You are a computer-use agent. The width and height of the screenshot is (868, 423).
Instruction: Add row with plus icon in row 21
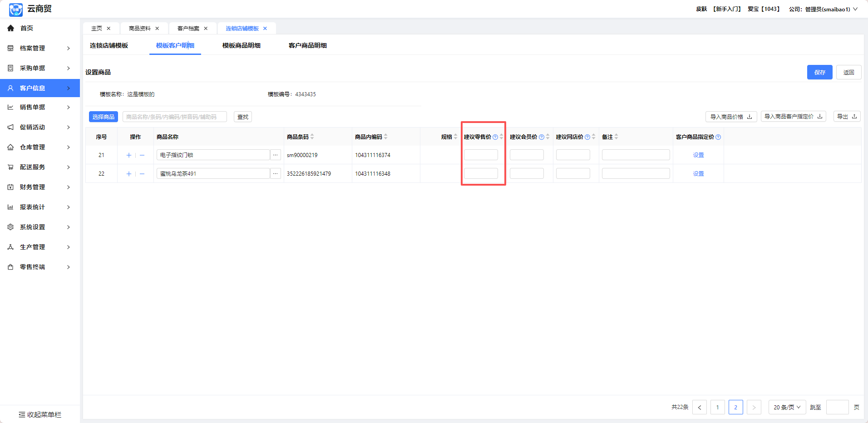tap(129, 155)
